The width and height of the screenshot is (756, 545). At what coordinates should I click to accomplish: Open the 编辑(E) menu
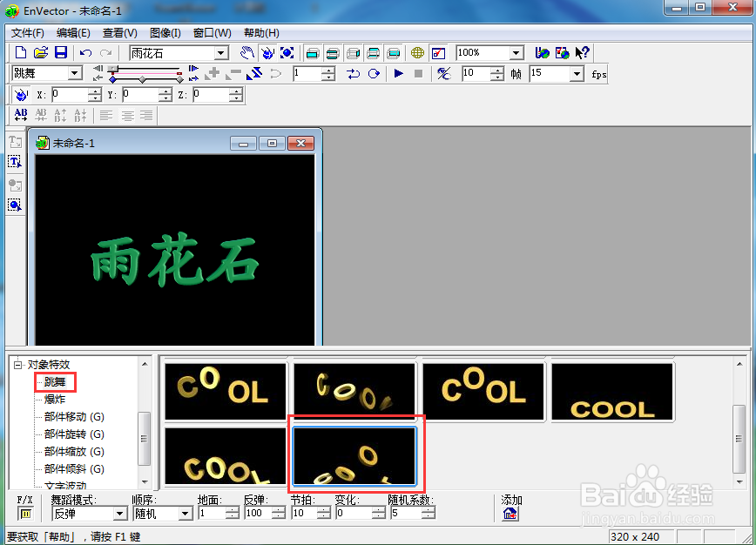point(73,33)
